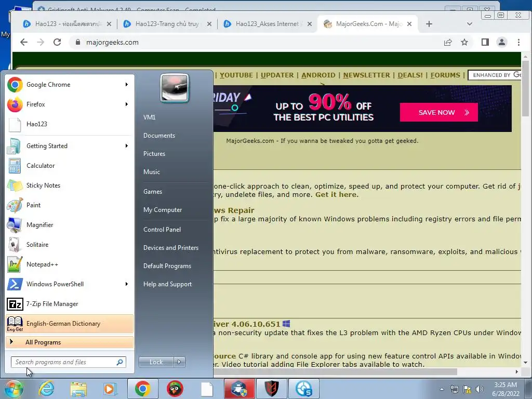Select the MajorGeeks.Com tab
The image size is (532, 399).
pos(368,24)
